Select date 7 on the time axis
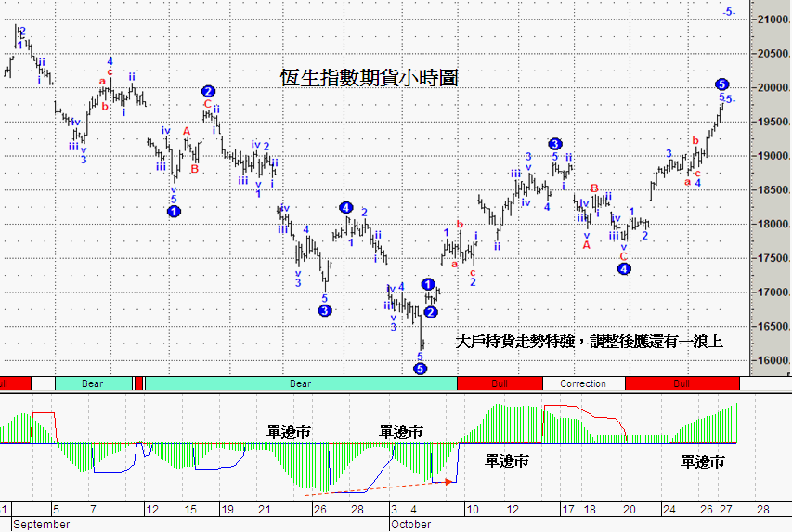 93,510
